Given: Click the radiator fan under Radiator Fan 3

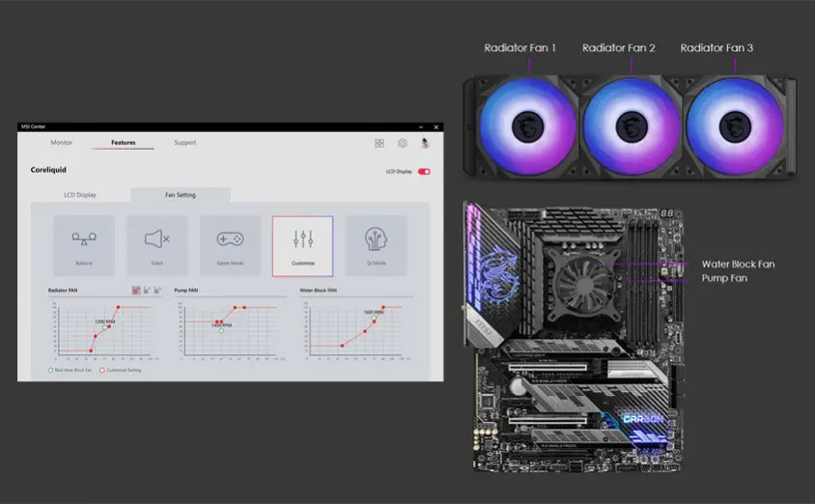Looking at the screenshot, I should 735,126.
